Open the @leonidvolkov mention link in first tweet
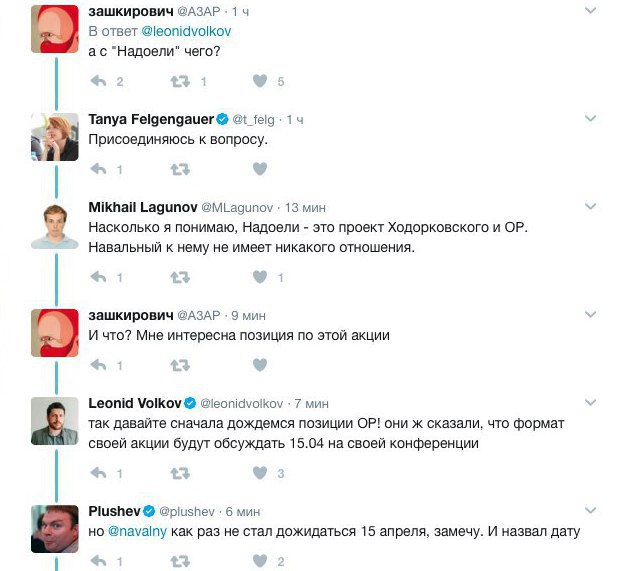 coord(186,31)
